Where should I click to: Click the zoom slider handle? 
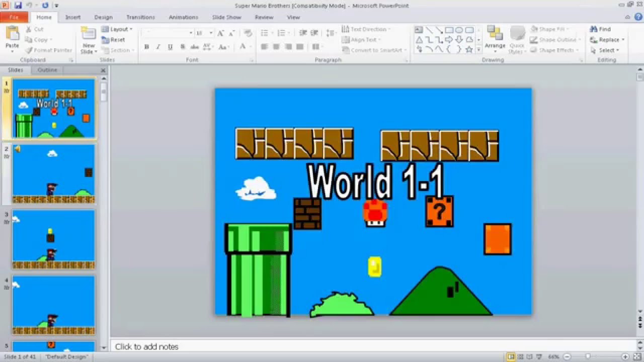[x=587, y=357]
